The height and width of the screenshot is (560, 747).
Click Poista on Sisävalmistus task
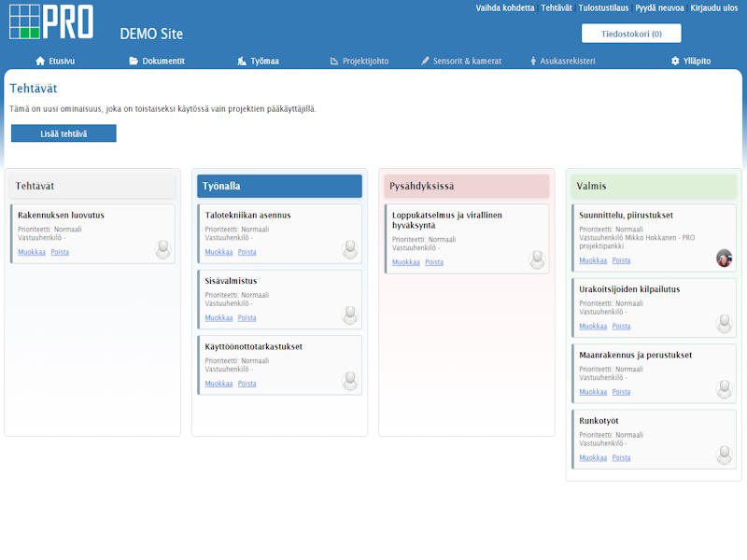click(247, 318)
